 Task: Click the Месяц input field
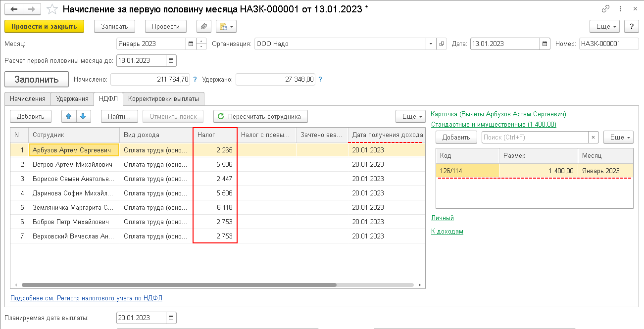coord(151,44)
